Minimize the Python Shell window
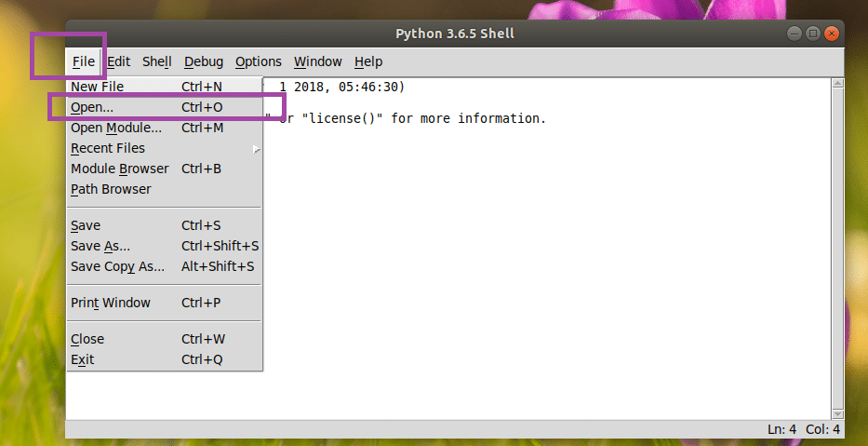Viewport: 868px width, 446px height. pyautogui.click(x=795, y=34)
